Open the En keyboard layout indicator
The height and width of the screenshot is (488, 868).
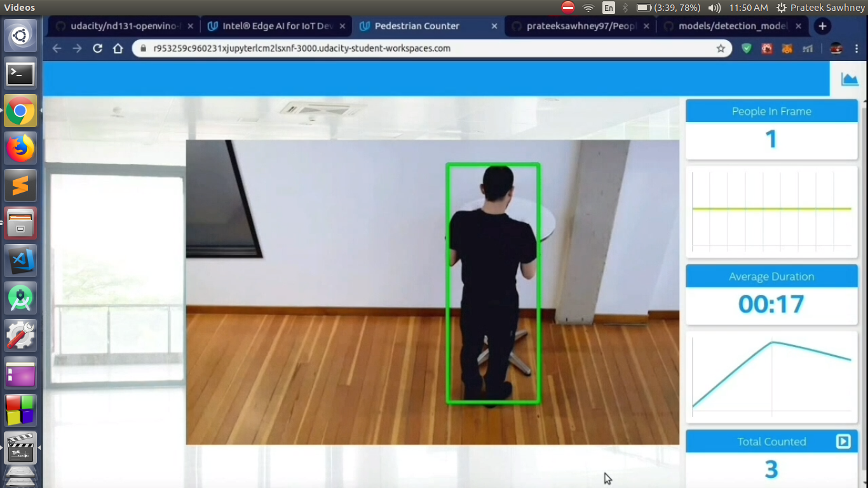tap(609, 8)
